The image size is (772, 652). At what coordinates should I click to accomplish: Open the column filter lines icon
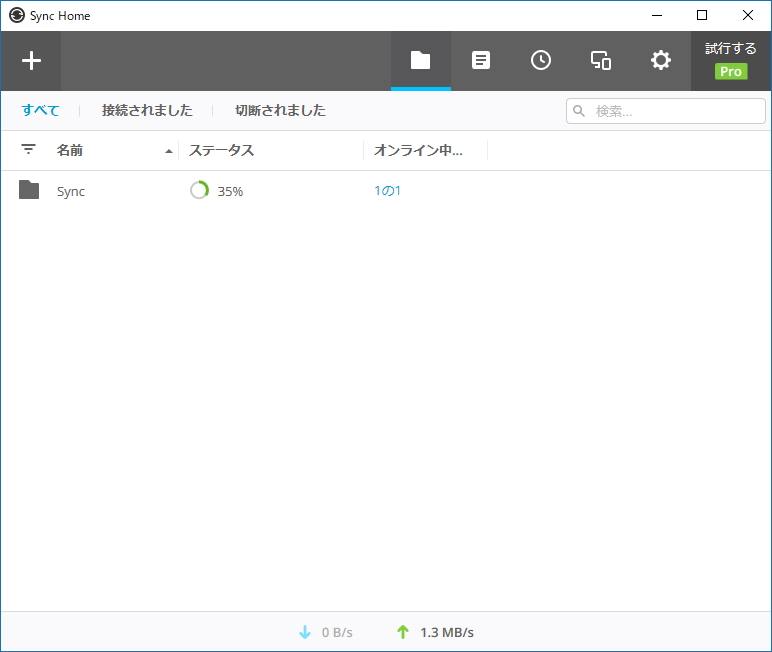(29, 149)
